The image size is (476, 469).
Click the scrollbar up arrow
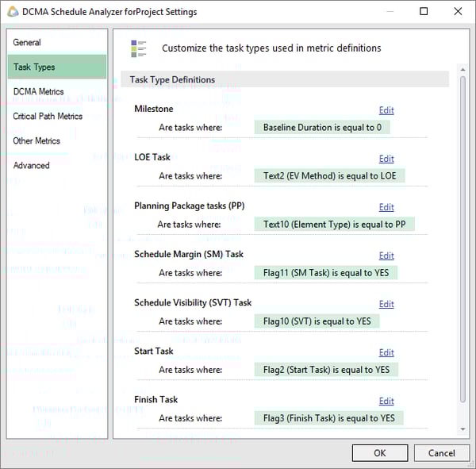tap(463, 70)
